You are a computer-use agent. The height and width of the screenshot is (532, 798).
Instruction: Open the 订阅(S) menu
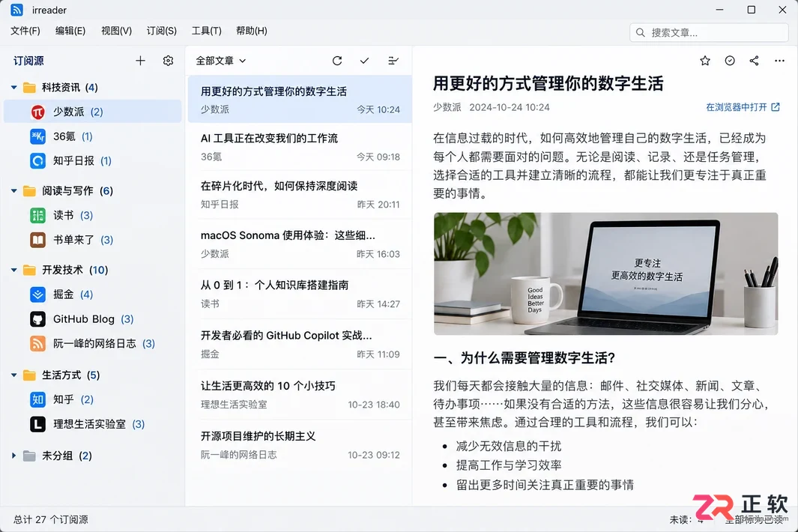[161, 31]
